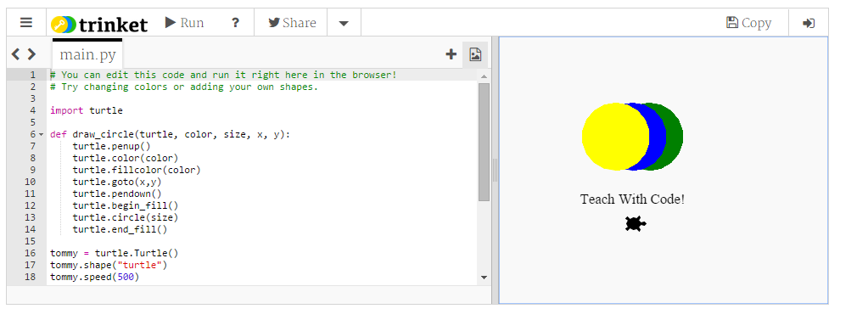Open the image library icon
The height and width of the screenshot is (320, 868).
[x=475, y=53]
